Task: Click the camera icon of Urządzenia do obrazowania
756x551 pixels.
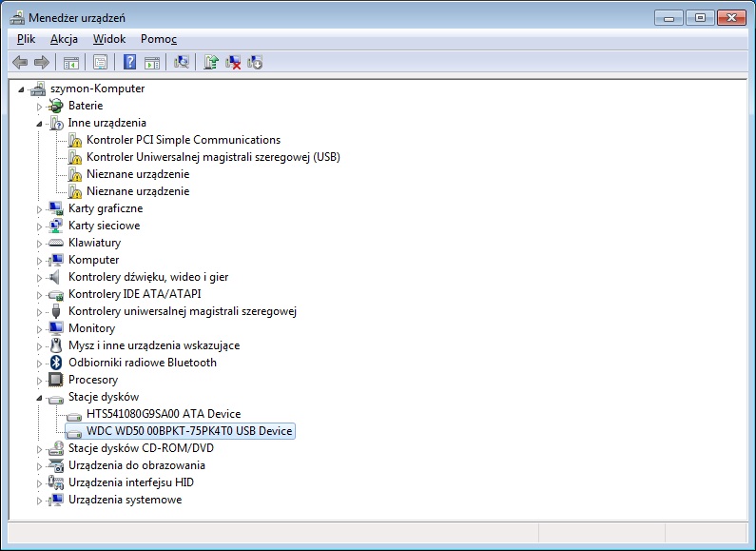Action: coord(56,465)
